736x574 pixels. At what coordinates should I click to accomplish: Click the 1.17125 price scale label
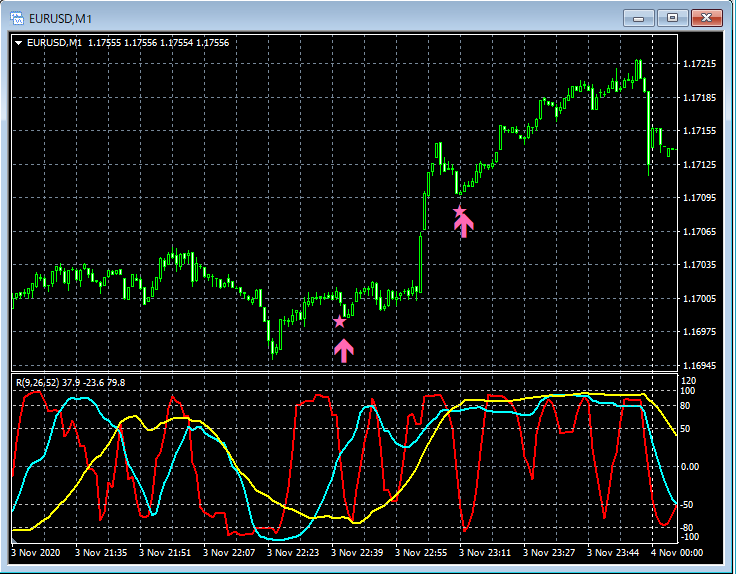pyautogui.click(x=699, y=165)
